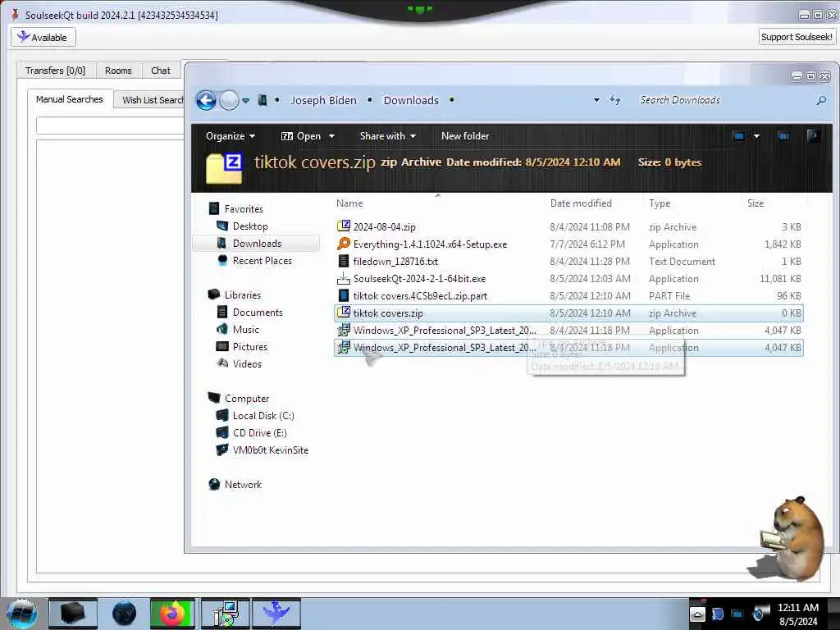840x630 pixels.
Task: Open black folder icon in taskbar
Action: coord(73,614)
